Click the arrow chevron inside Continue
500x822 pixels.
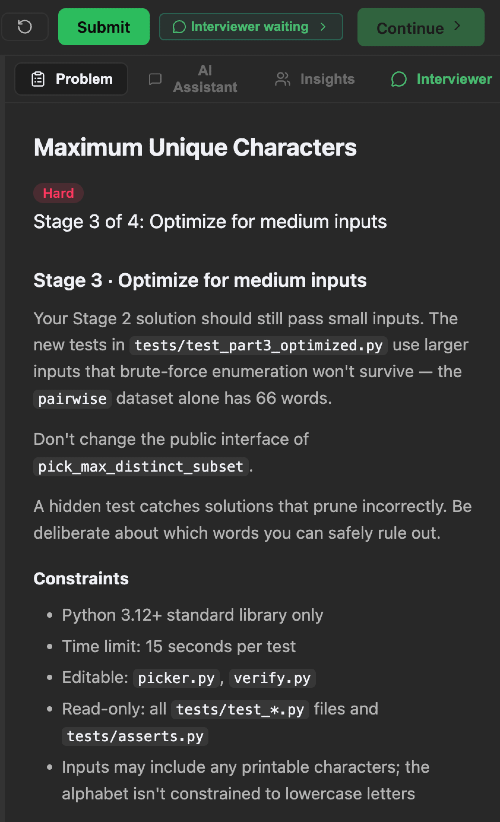click(x=457, y=26)
